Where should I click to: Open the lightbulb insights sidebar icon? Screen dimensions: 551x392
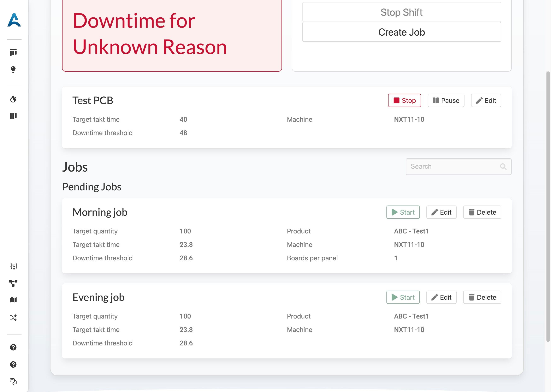click(13, 70)
